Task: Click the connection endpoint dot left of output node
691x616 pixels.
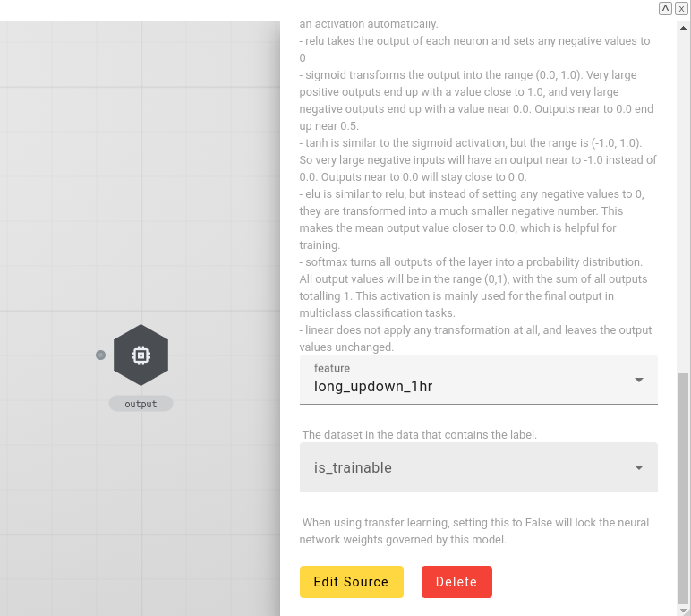Action: [100, 355]
